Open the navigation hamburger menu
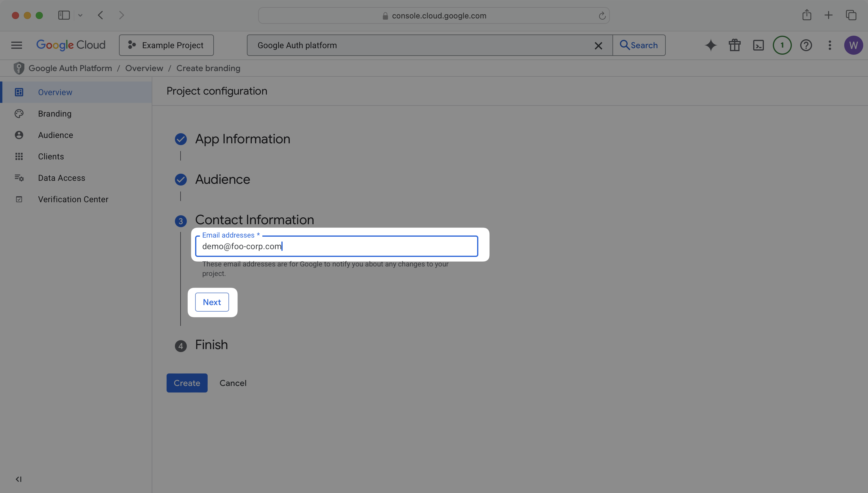 tap(16, 45)
